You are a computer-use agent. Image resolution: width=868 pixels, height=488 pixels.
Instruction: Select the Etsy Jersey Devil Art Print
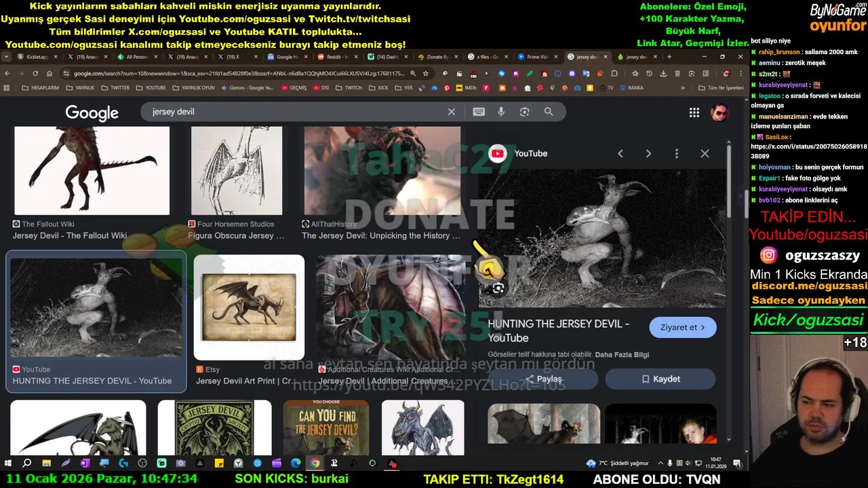[249, 307]
